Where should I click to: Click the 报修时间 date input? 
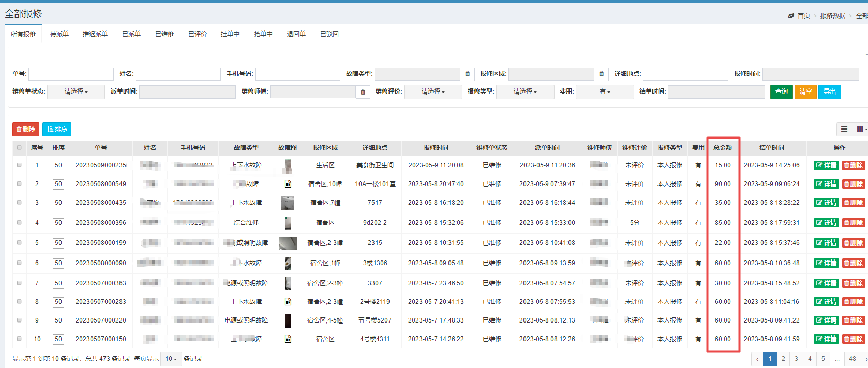[x=811, y=74]
